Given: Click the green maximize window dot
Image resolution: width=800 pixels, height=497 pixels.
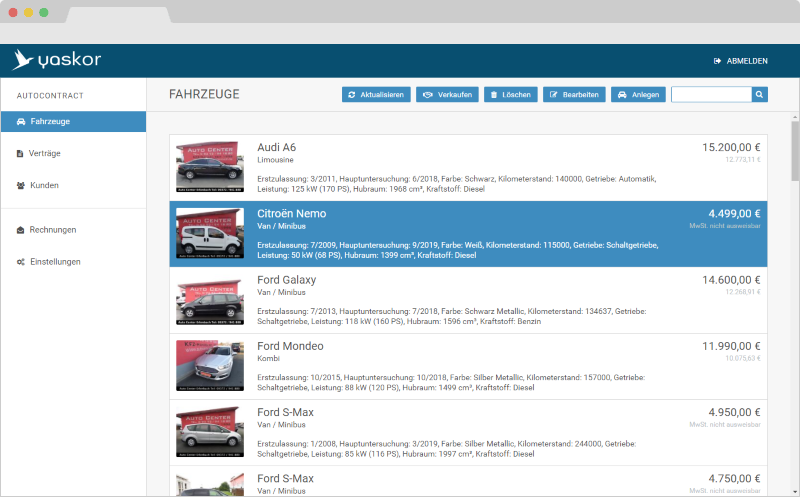Looking at the screenshot, I should tap(44, 12).
